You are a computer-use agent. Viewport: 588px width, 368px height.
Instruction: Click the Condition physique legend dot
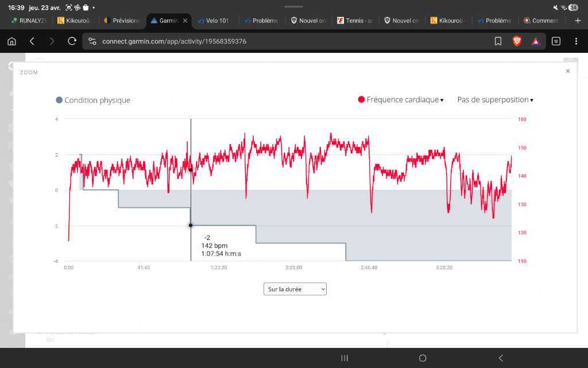[x=59, y=100]
